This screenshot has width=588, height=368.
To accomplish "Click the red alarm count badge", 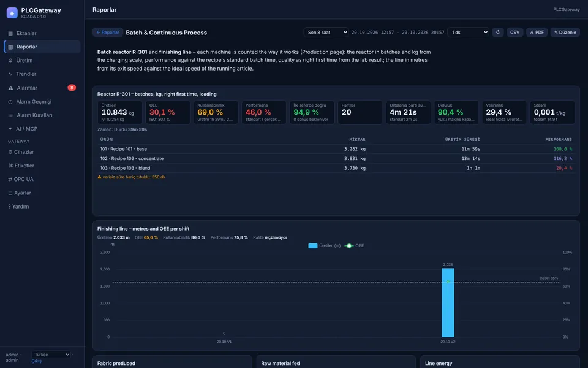I will tap(72, 88).
